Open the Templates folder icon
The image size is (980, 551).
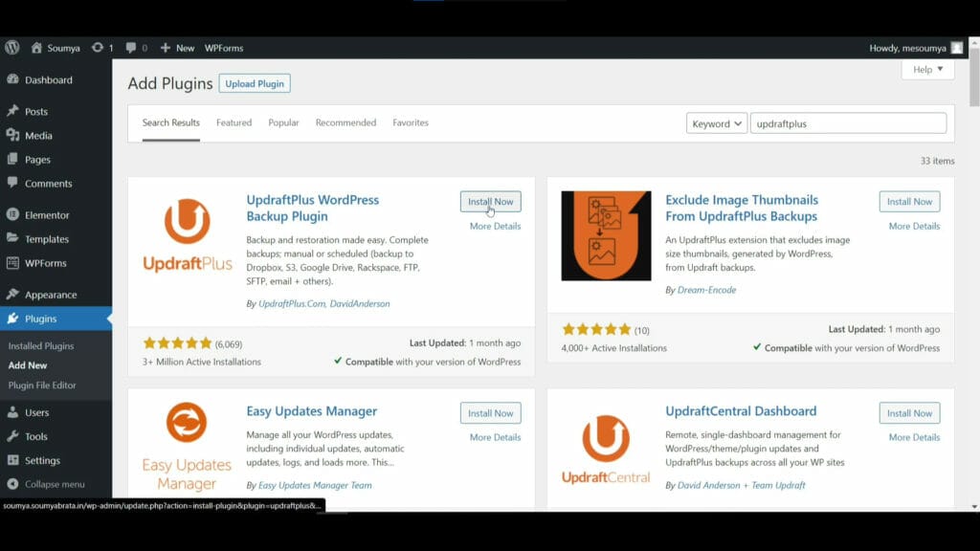pos(12,238)
